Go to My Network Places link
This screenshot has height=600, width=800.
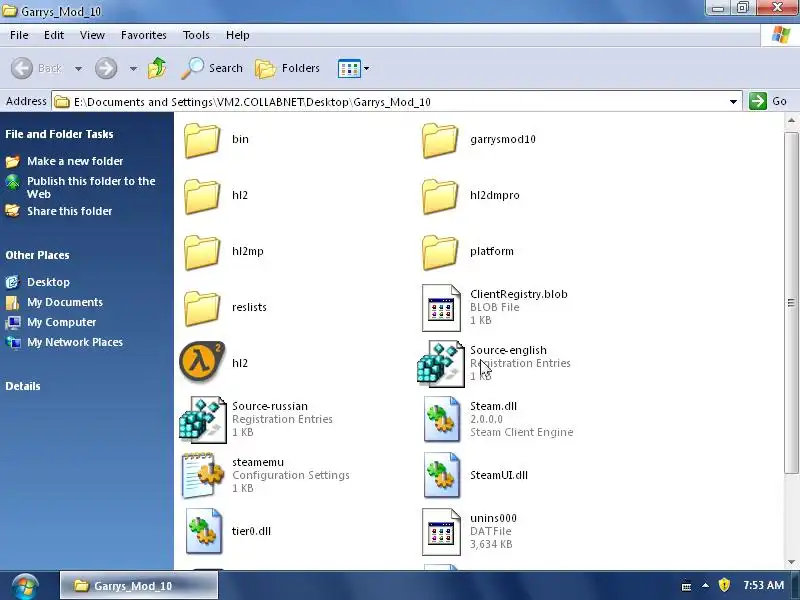(x=75, y=342)
